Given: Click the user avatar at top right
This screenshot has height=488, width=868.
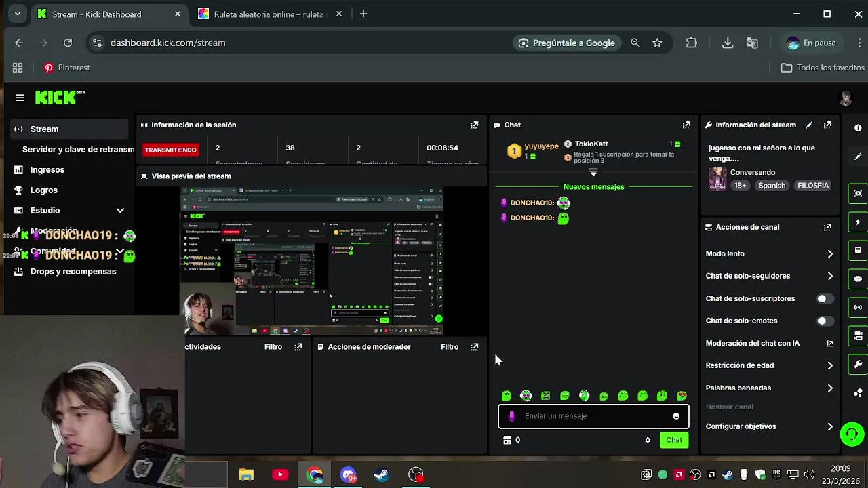Looking at the screenshot, I should 846,98.
